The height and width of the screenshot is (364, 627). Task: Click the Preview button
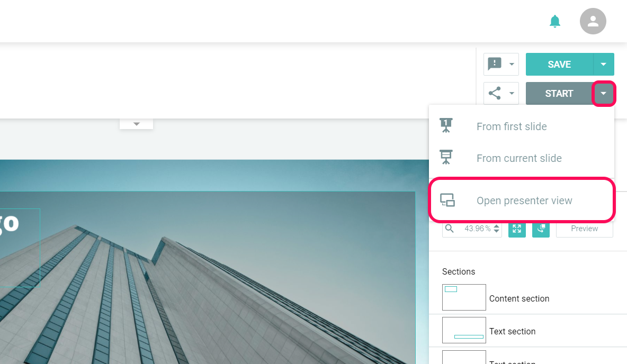(584, 229)
